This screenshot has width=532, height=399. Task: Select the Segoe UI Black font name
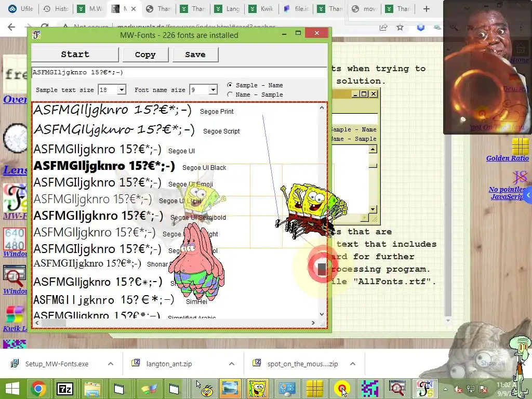[204, 168]
